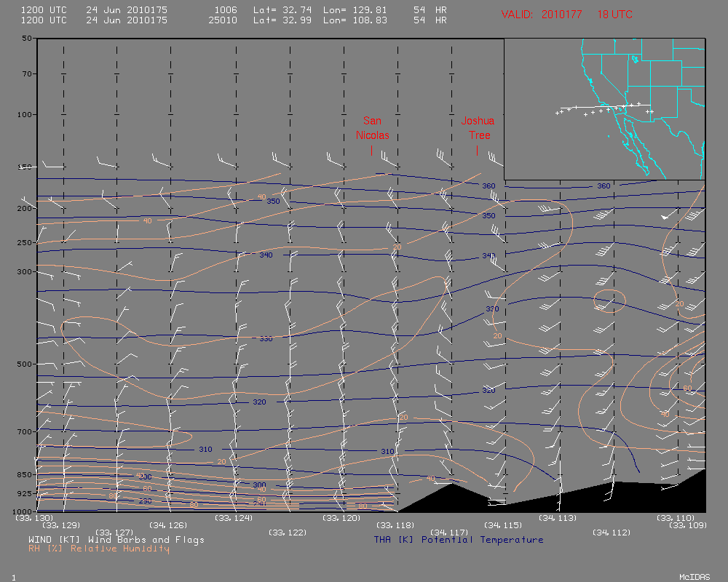Click the "THA [K] Potential Temperature" legend
Image resolution: width=728 pixels, height=582 pixels.
point(459,540)
